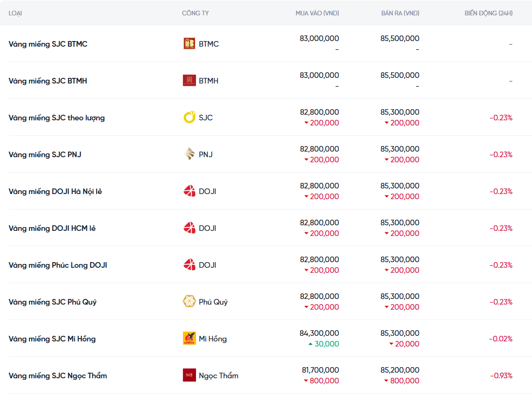Screen dimensions: 532x396
Task: Click the LOẠI column header
Action: pos(15,13)
